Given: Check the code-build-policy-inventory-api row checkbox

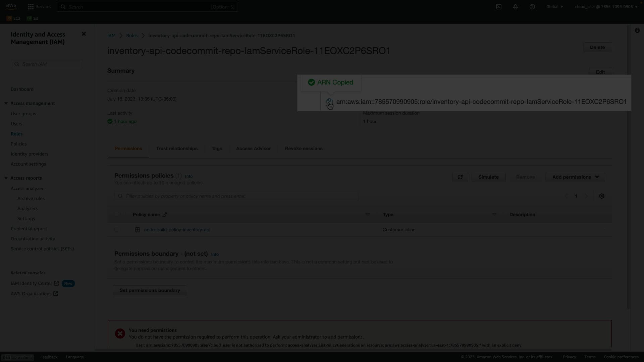Looking at the screenshot, I should pos(117,230).
